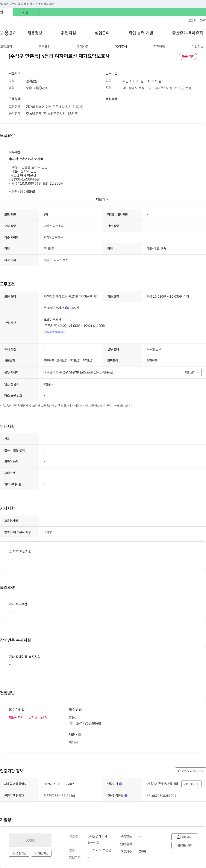
Task: Switch to the 기업 tab
Action: tap(26, 12)
